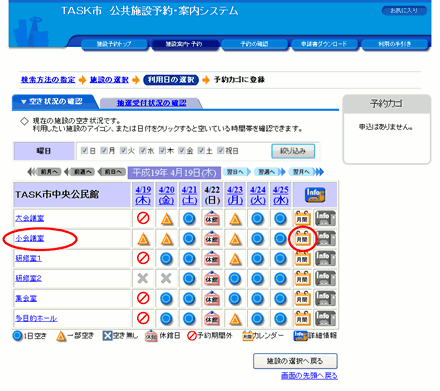Screen dimensions: 440x391
Task: Click 施設の選択へ戻る button
Action: (x=295, y=361)
